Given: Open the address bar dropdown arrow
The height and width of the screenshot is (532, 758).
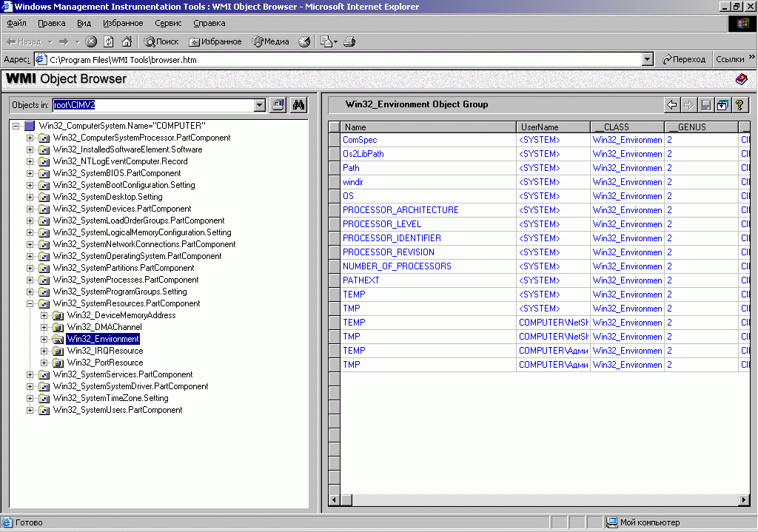Looking at the screenshot, I should point(648,59).
